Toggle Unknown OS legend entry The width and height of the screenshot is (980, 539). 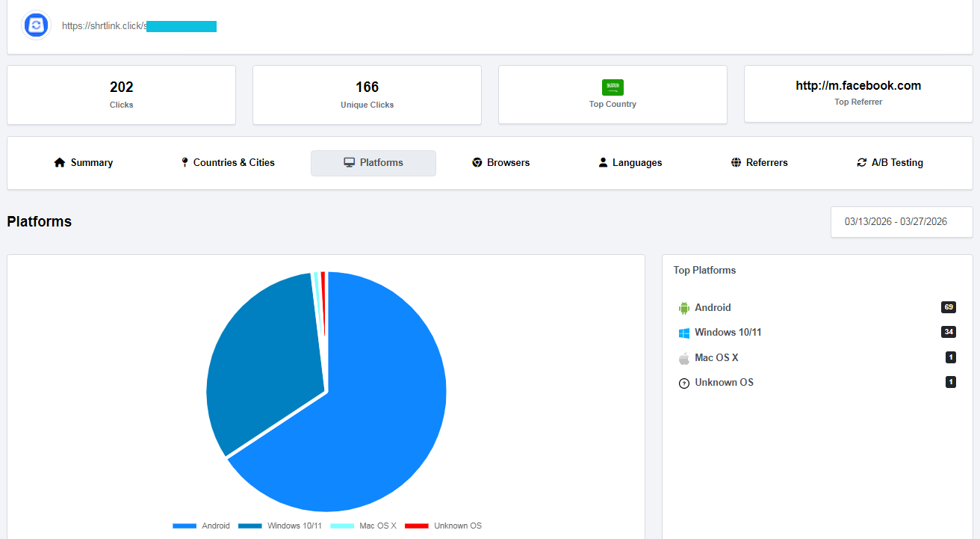(x=444, y=526)
